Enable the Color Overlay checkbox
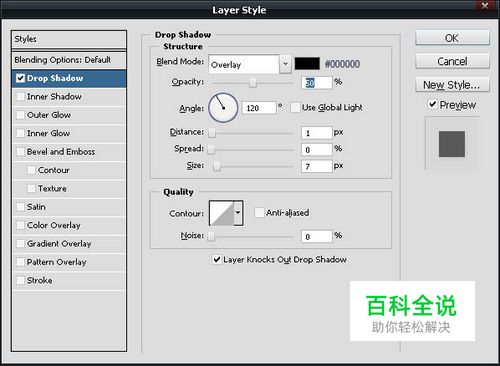Viewport: 500px width, 366px height. 21,225
